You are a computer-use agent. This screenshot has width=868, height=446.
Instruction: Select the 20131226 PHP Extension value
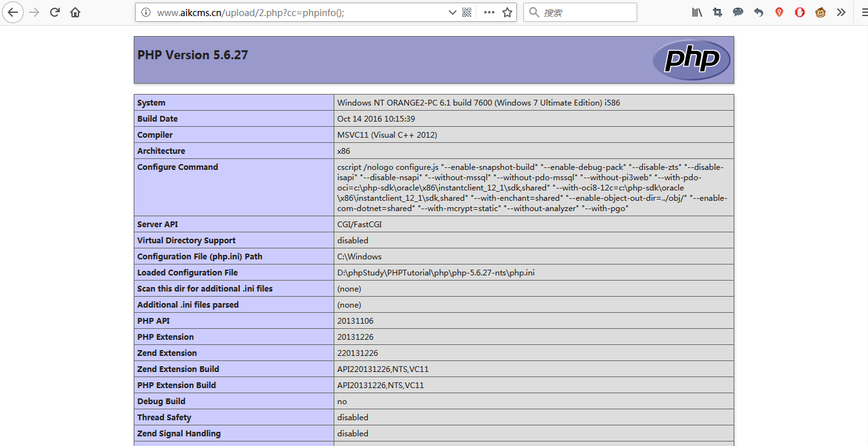click(356, 337)
